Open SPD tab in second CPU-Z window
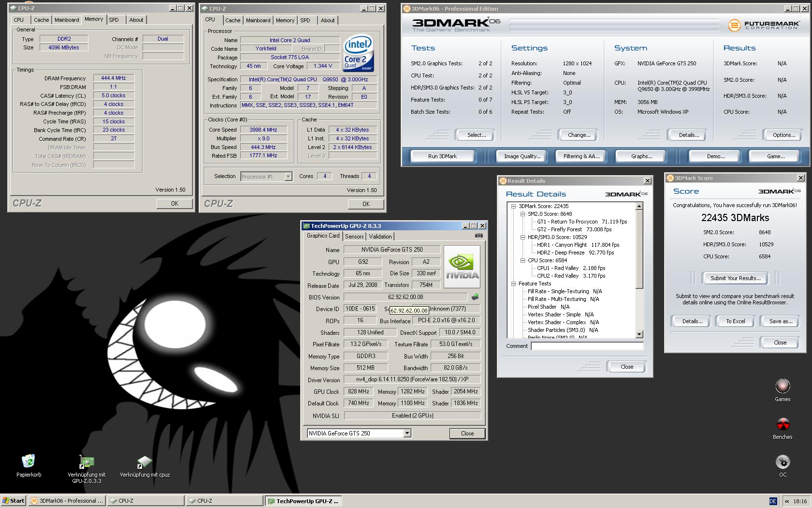 click(305, 20)
